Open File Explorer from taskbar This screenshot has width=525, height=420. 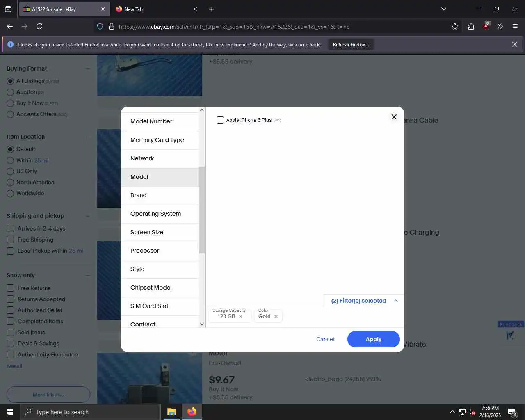171,412
